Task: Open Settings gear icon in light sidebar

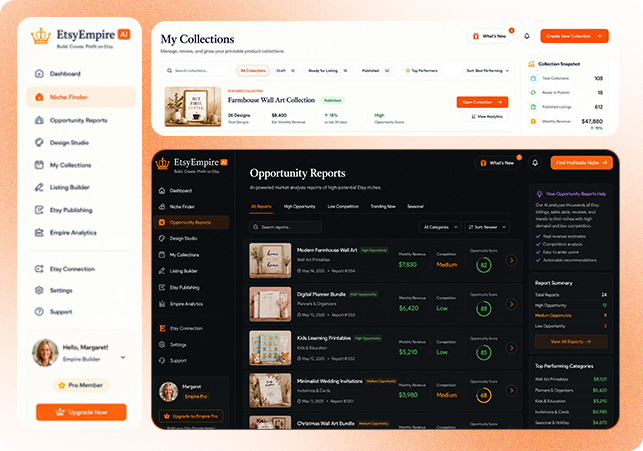Action: pos(39,290)
